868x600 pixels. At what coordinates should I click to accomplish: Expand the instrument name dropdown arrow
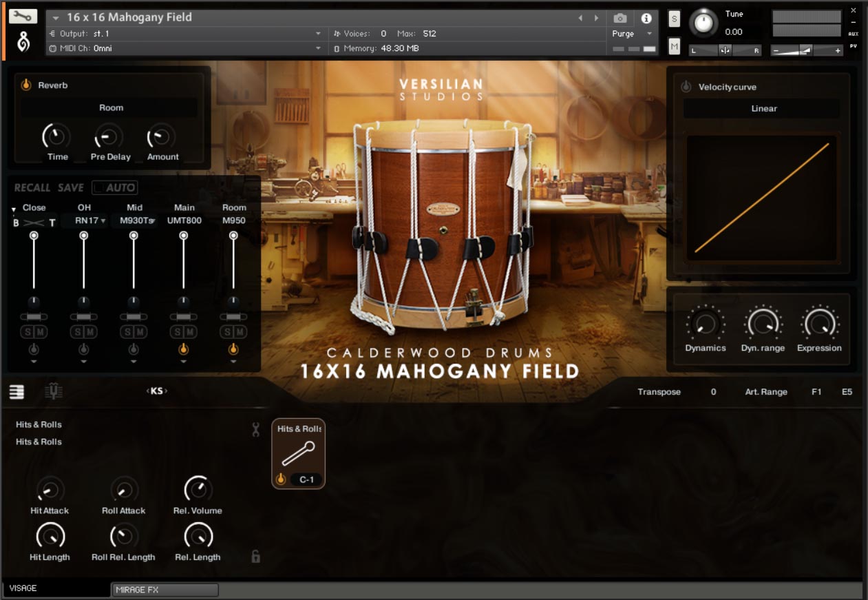click(56, 18)
